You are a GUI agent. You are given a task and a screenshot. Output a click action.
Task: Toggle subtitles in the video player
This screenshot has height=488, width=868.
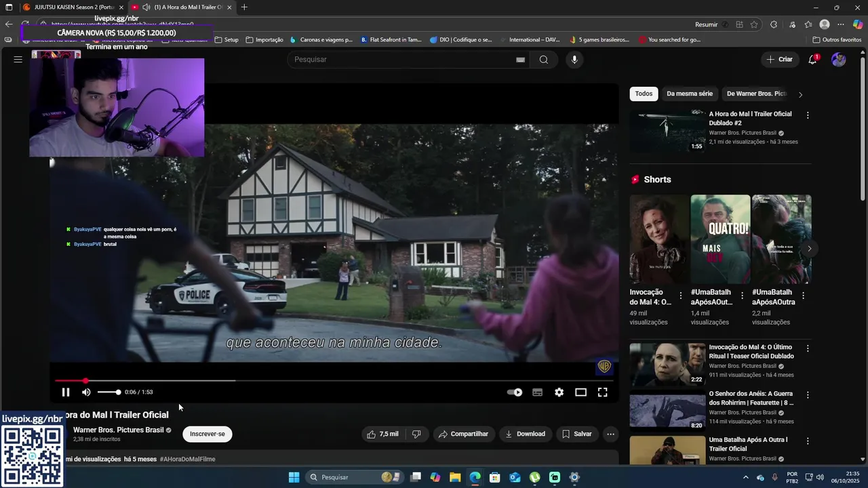537,392
